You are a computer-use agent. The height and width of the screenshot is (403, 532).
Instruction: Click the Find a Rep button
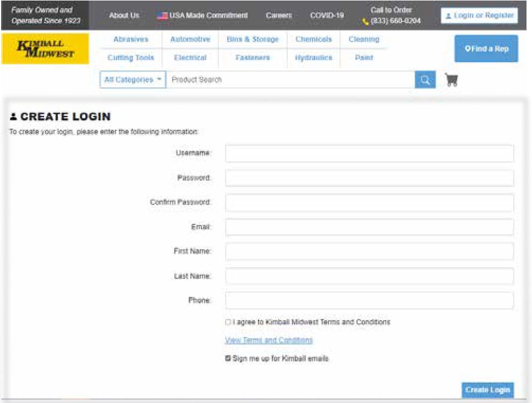[486, 49]
